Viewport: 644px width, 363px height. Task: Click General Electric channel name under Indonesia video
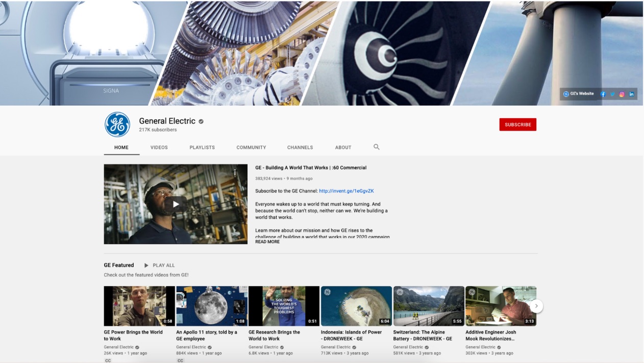336,347
